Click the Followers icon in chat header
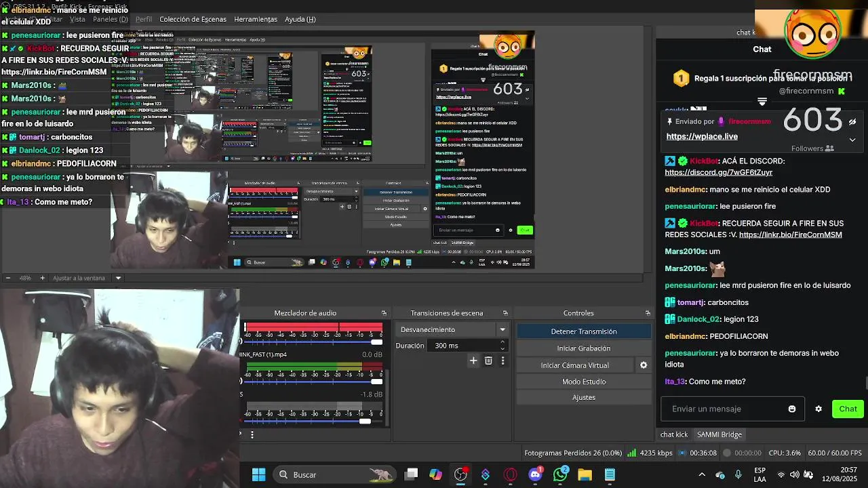The width and height of the screenshot is (868, 488). click(829, 148)
